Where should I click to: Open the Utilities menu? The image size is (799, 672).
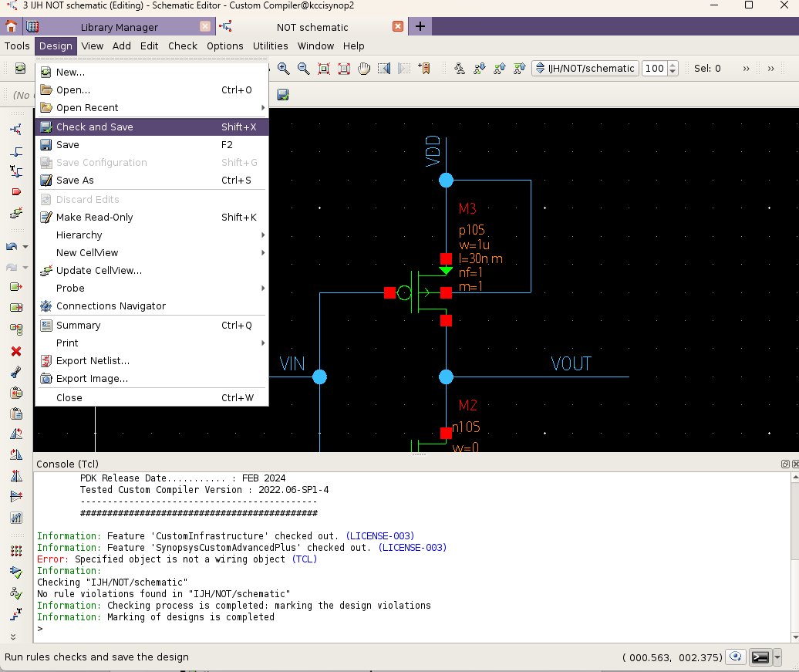tap(270, 46)
